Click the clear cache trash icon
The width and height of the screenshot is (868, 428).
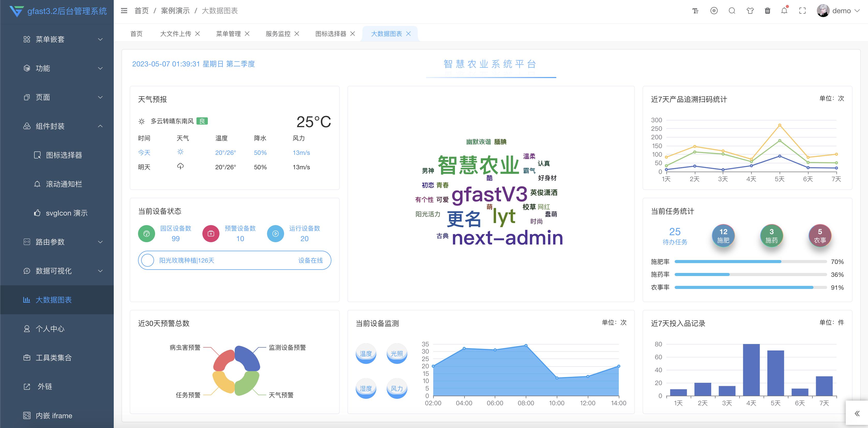[x=767, y=10]
